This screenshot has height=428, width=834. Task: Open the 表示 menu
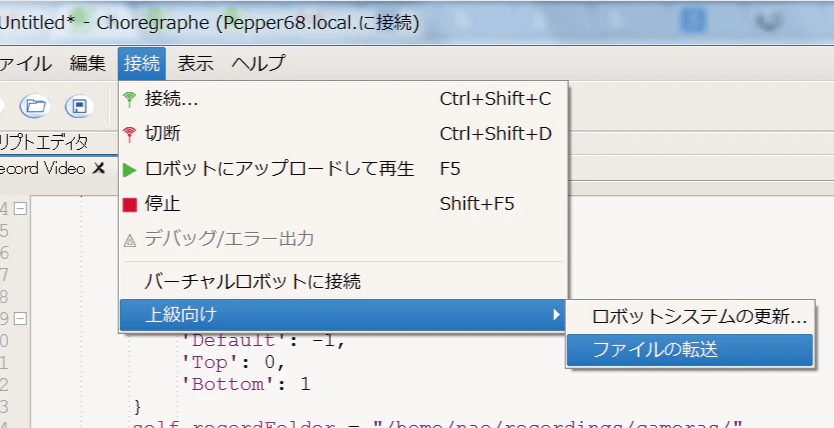[195, 64]
